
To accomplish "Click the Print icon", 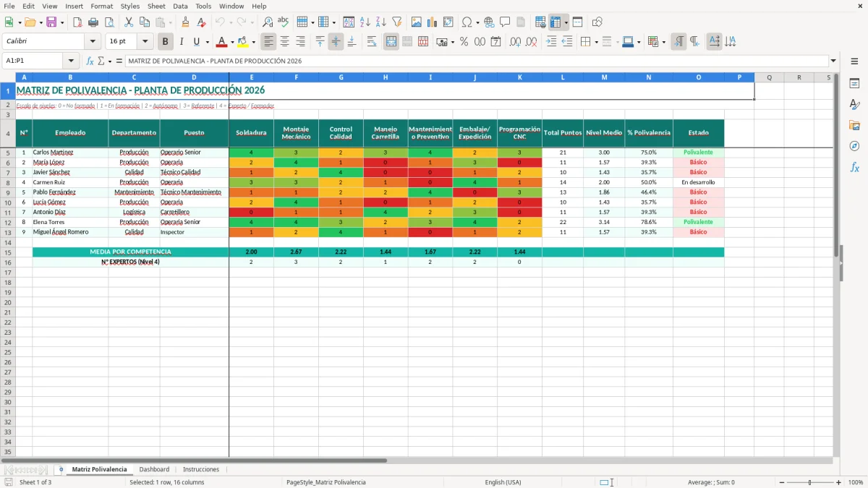I will pos(93,22).
